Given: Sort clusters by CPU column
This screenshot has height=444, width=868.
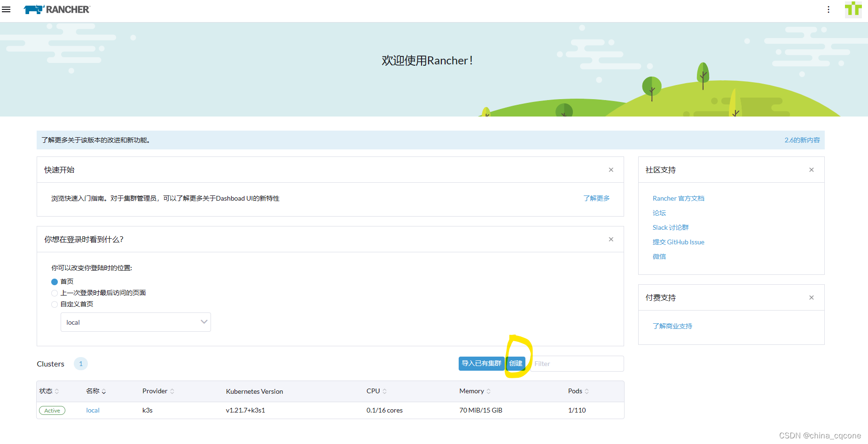Looking at the screenshot, I should coord(376,391).
